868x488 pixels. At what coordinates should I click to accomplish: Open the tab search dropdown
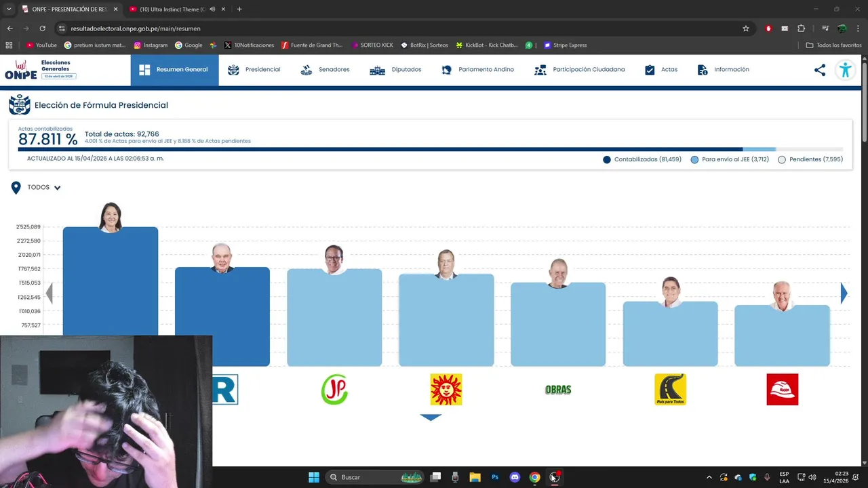tap(9, 9)
